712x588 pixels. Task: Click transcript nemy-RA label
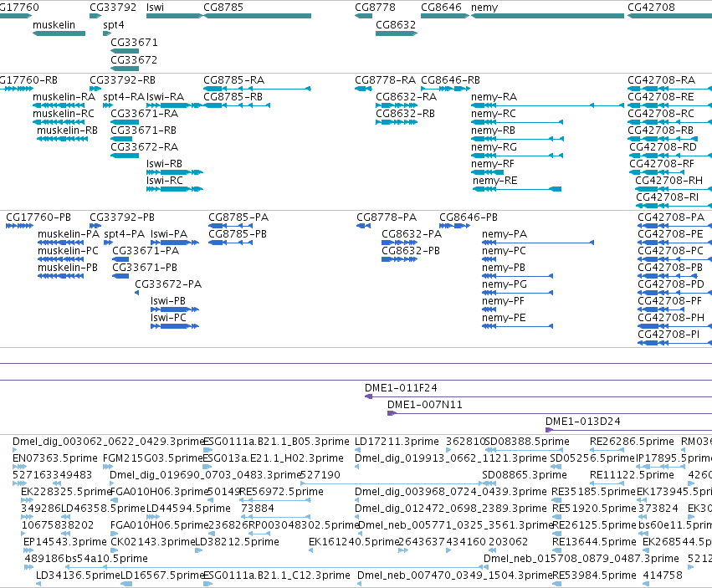point(494,97)
